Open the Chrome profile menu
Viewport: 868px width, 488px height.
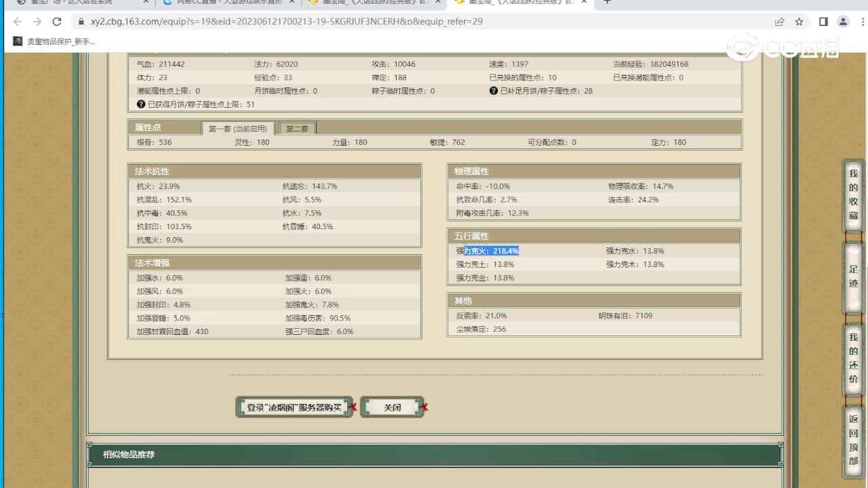point(843,22)
